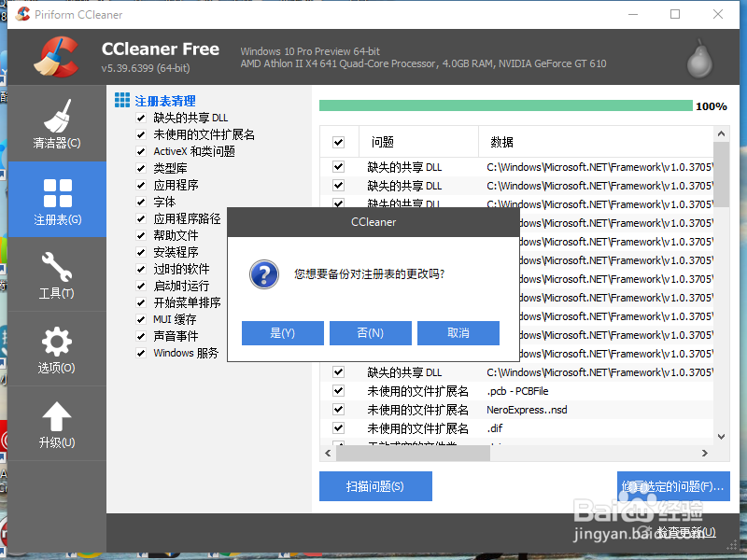Toggle 应用程序 checkbox
Screen dimensions: 747x560
coord(141,185)
